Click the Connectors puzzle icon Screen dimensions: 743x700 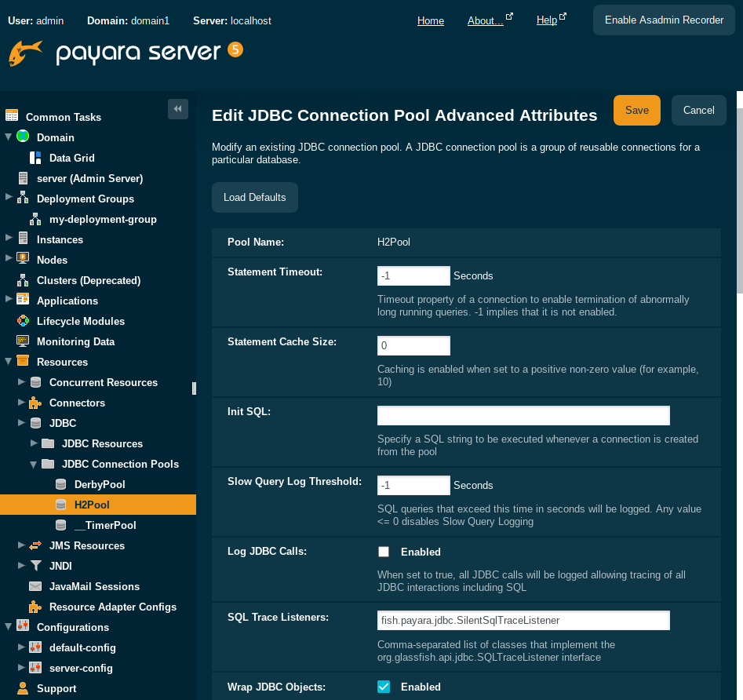[35, 403]
